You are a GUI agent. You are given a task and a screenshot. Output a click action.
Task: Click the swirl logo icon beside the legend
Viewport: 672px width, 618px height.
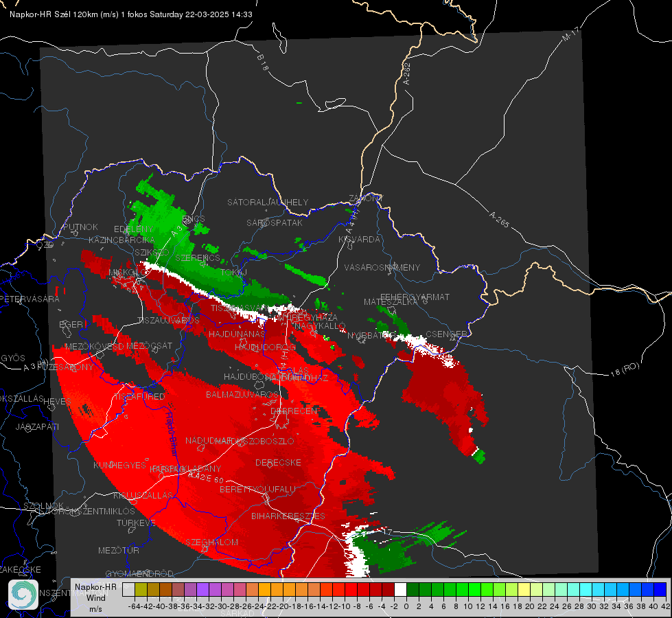[23, 595]
